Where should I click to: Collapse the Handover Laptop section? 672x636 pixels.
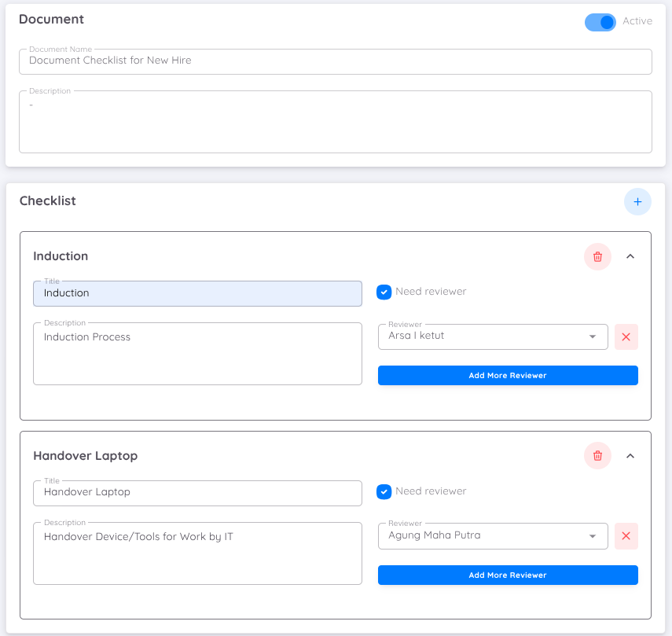tap(630, 456)
